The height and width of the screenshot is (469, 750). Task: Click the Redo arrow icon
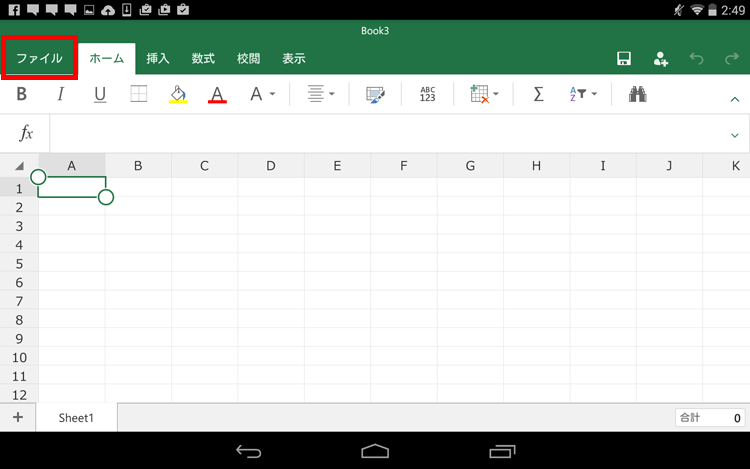[x=732, y=59]
